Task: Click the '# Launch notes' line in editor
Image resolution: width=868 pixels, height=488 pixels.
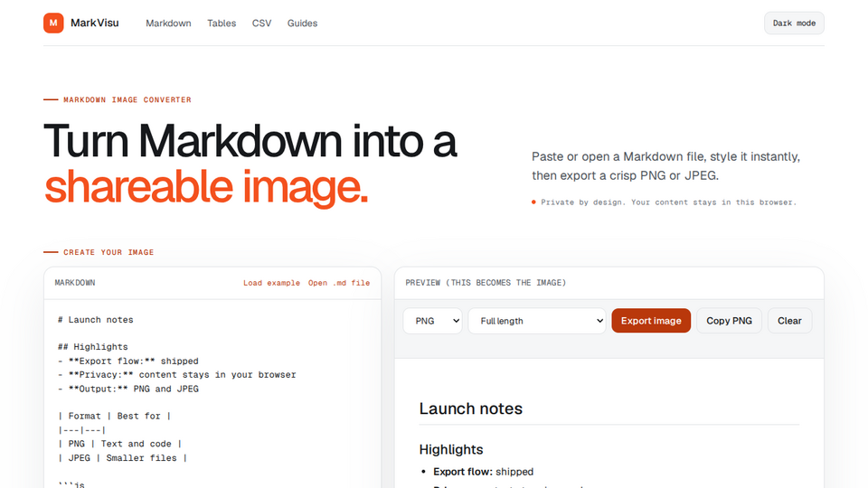Action: pos(96,320)
